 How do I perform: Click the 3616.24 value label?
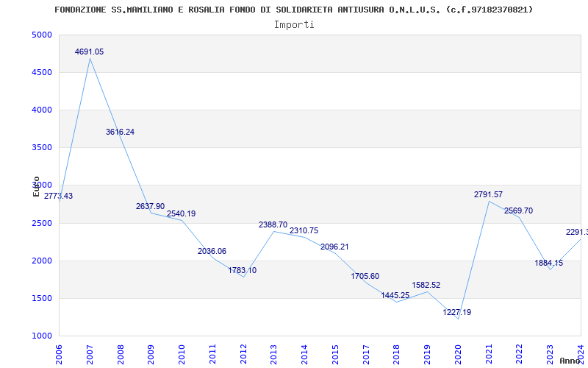pyautogui.click(x=120, y=132)
